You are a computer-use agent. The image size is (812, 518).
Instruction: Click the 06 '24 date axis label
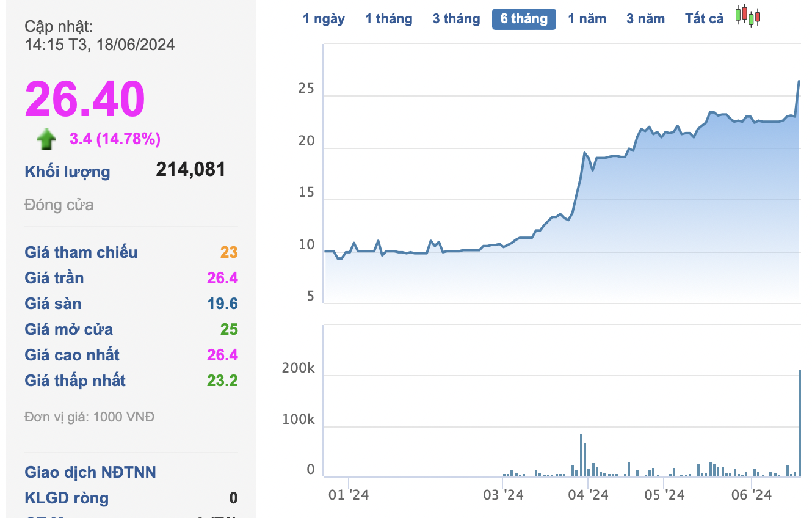(752, 494)
